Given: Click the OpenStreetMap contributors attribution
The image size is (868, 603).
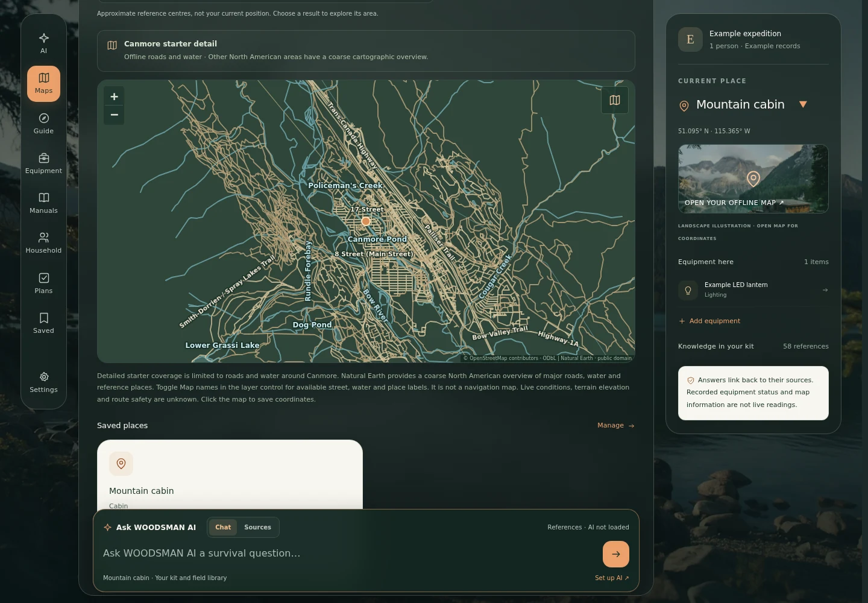Looking at the screenshot, I should tap(503, 358).
